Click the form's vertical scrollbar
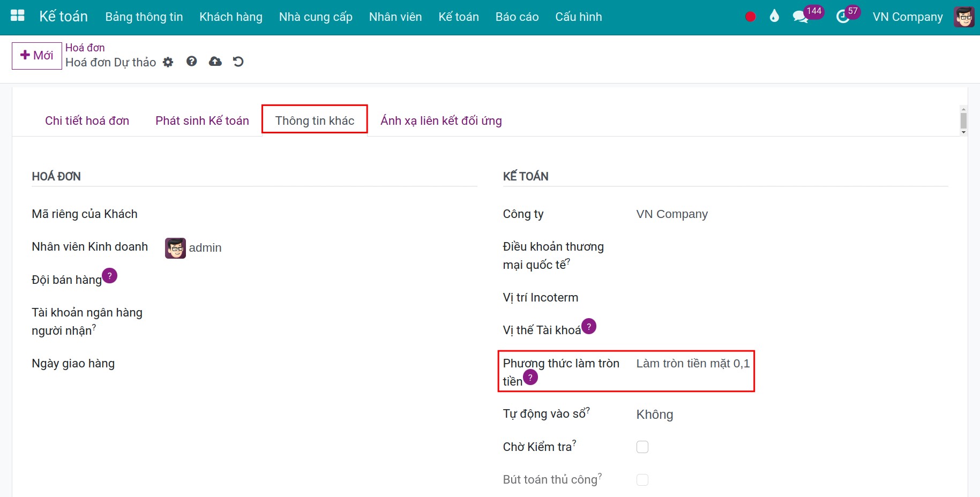The image size is (980, 497). (x=963, y=121)
